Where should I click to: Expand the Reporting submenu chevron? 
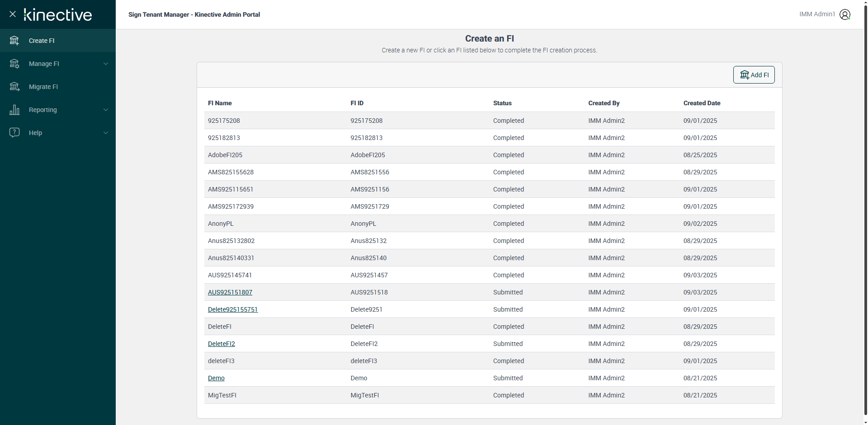106,110
